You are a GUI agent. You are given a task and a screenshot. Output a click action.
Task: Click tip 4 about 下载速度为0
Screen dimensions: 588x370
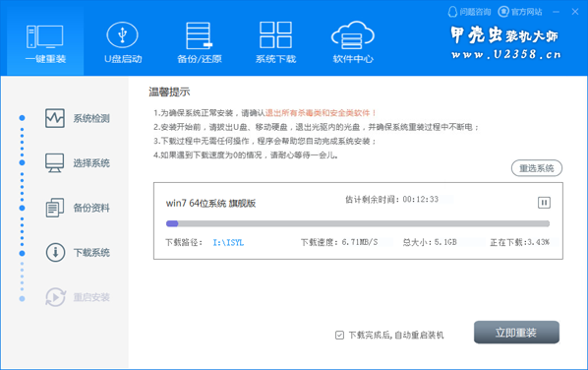[246, 154]
